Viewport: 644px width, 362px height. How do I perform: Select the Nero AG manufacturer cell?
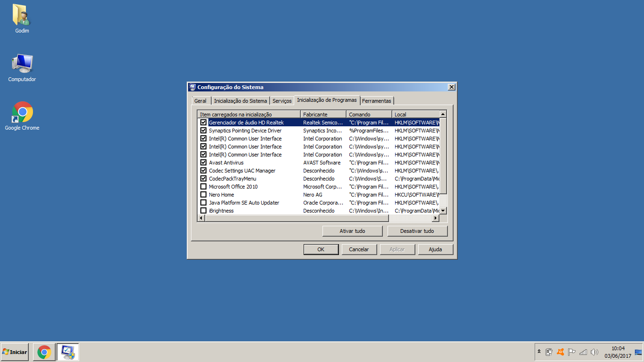pos(313,195)
